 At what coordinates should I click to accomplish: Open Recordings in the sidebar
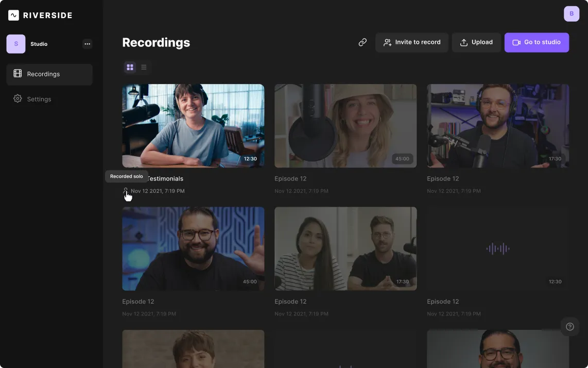click(49, 74)
